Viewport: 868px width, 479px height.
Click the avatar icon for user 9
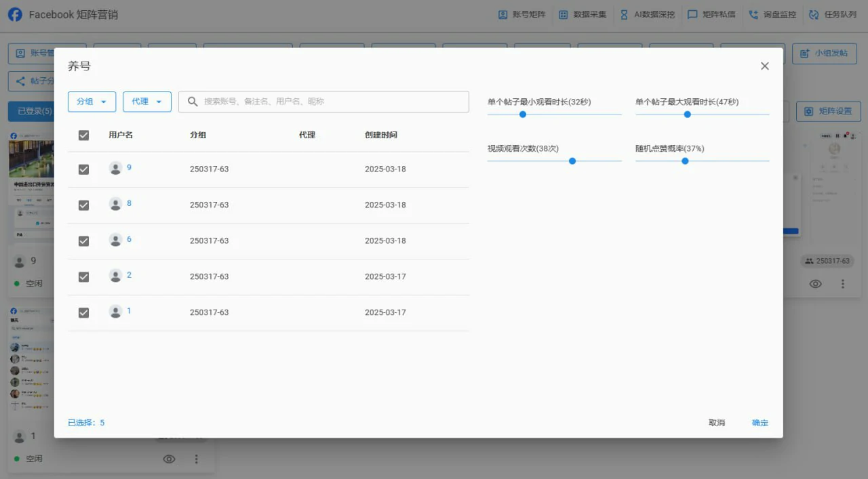pos(115,168)
